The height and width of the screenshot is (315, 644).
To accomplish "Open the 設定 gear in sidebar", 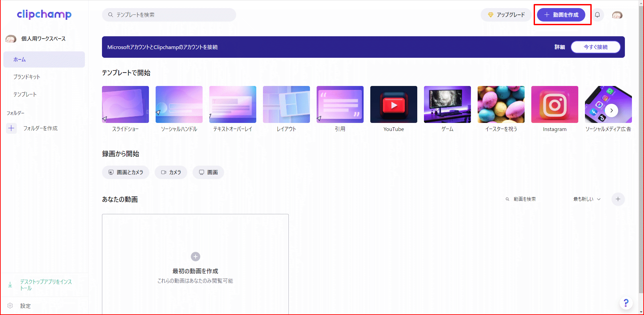I will [x=10, y=306].
